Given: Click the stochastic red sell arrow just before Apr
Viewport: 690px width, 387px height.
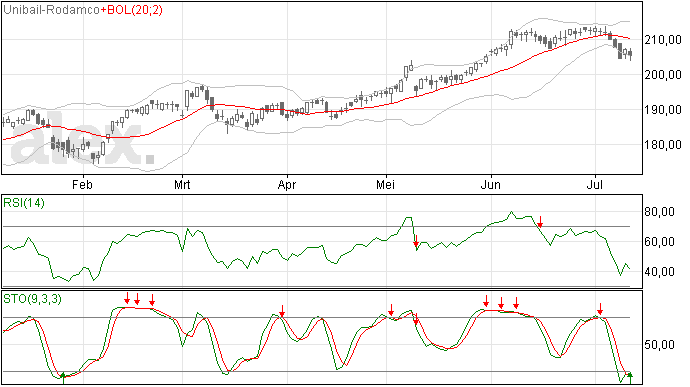Looking at the screenshot, I should pyautogui.click(x=282, y=311).
